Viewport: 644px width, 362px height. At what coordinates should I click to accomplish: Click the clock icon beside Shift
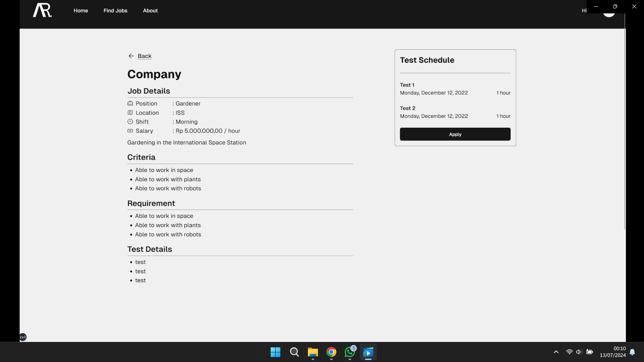130,122
